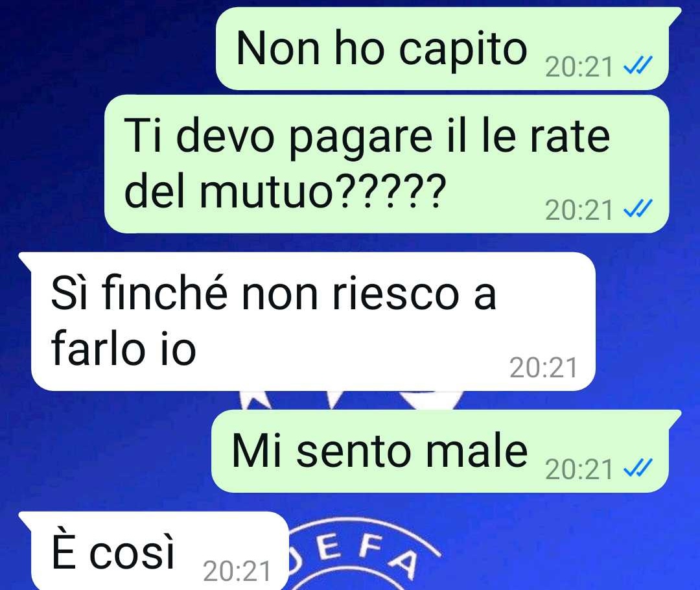Click read-receipt ticks on 'Mi sento male'
The image size is (700, 590).
[x=638, y=467]
